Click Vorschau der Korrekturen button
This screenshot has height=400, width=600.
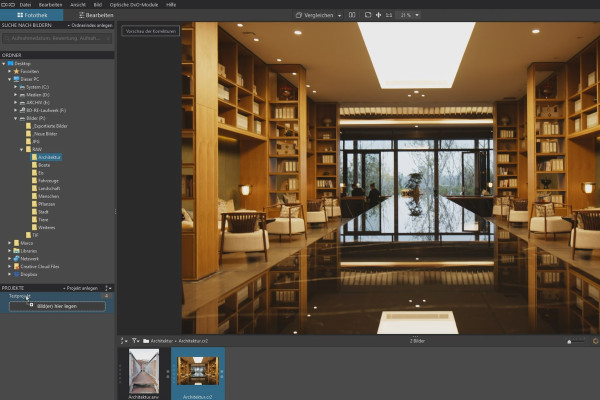tap(151, 31)
